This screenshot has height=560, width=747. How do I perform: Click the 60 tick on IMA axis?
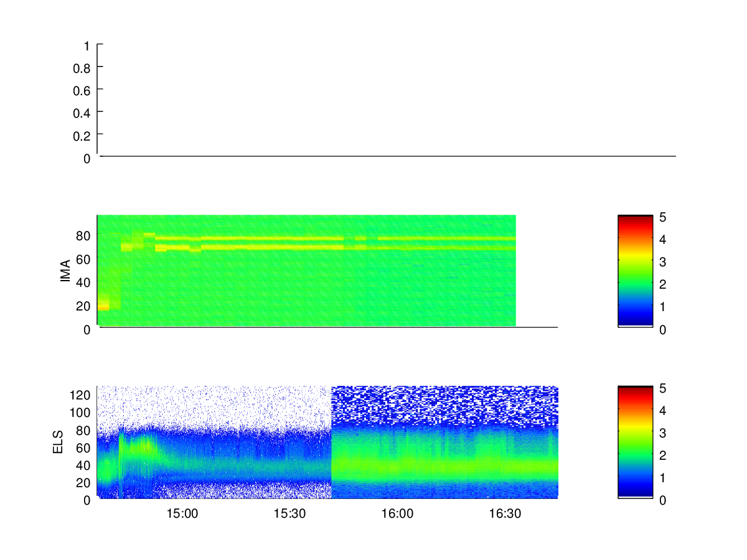(85, 259)
